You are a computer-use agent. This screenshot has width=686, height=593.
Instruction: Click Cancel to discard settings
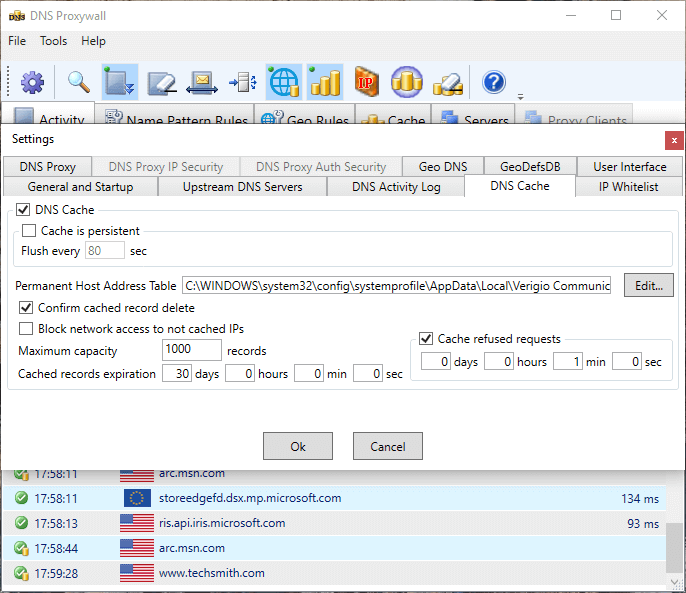[x=388, y=446]
